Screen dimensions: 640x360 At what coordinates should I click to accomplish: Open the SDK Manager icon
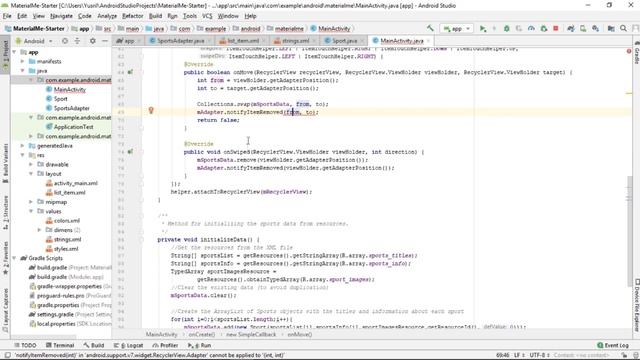pos(596,29)
